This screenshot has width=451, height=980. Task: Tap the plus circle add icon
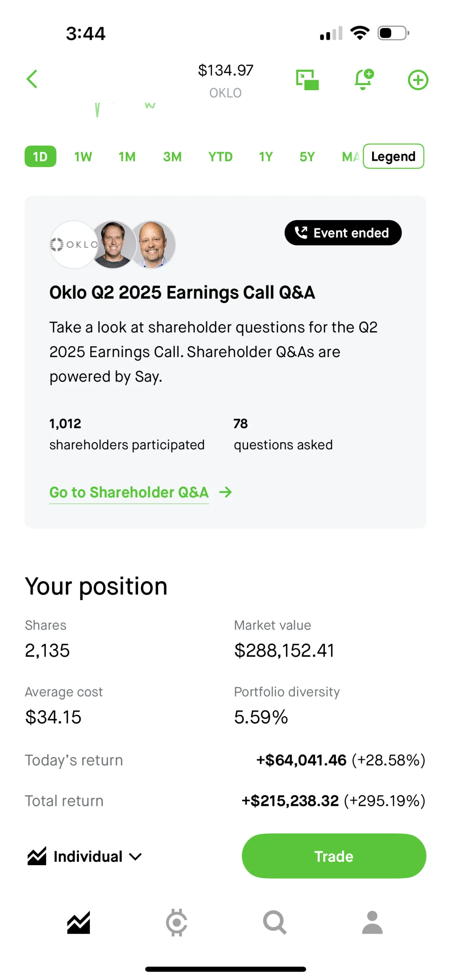pyautogui.click(x=418, y=80)
